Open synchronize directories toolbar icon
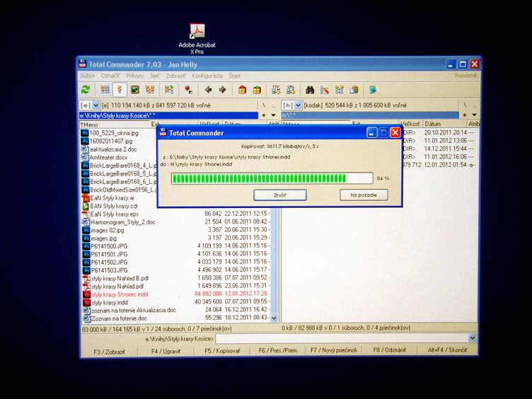Image resolution: width=532 pixels, height=399 pixels. [x=340, y=90]
